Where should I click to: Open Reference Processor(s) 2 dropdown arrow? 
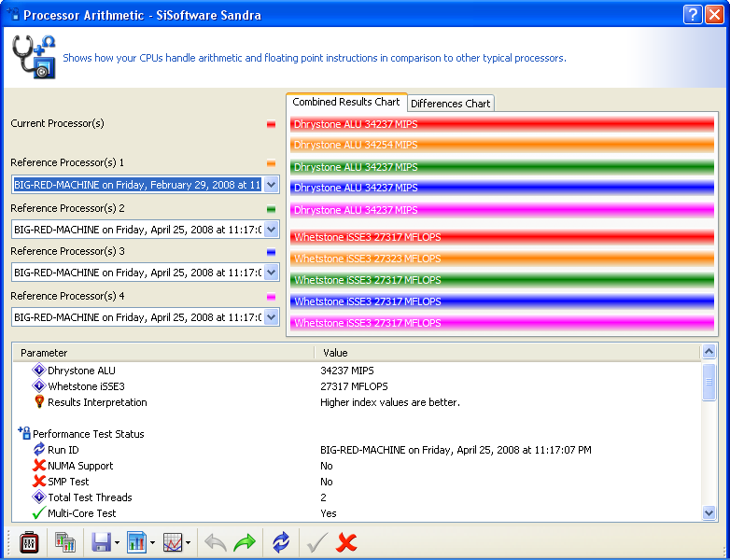point(271,230)
